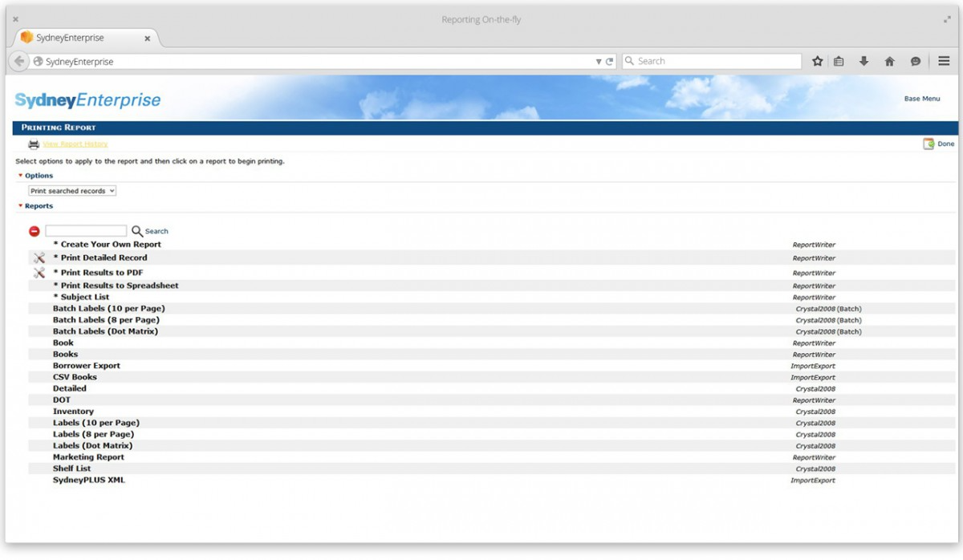Image resolution: width=963 pixels, height=560 pixels.
Task: Click inside the report search input field
Action: tap(85, 230)
